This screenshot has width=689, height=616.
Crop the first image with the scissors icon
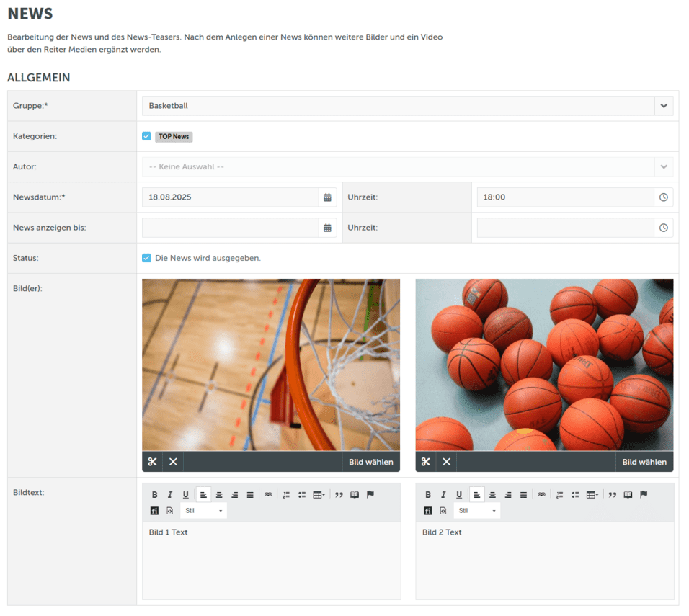pyautogui.click(x=152, y=462)
